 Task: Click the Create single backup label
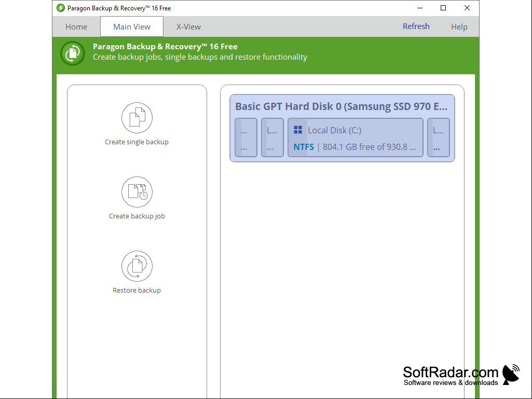coord(137,142)
